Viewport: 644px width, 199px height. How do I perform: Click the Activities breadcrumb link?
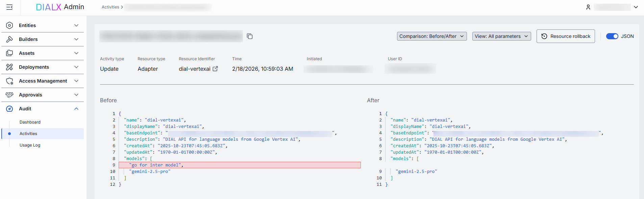pyautogui.click(x=110, y=7)
